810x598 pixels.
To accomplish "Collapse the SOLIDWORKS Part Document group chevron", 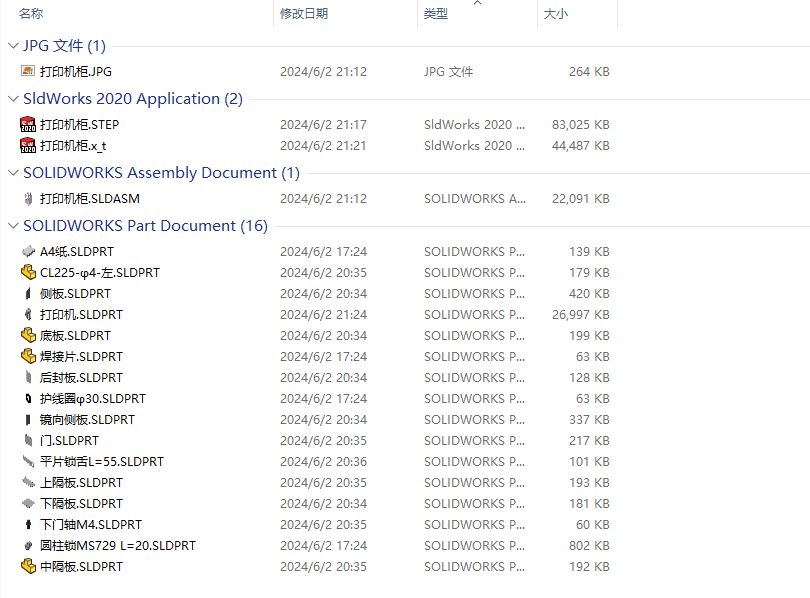I will pyautogui.click(x=13, y=226).
